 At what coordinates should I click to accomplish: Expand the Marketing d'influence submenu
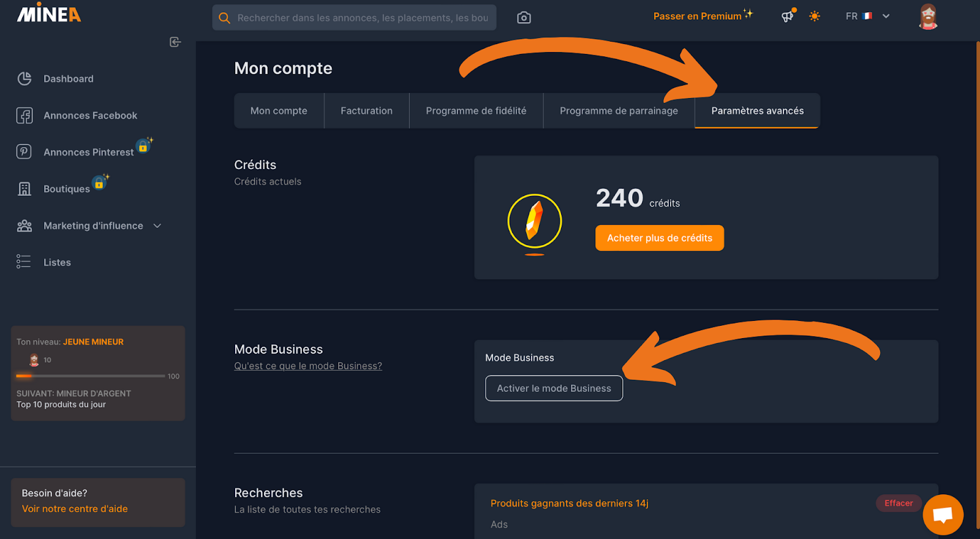(157, 225)
